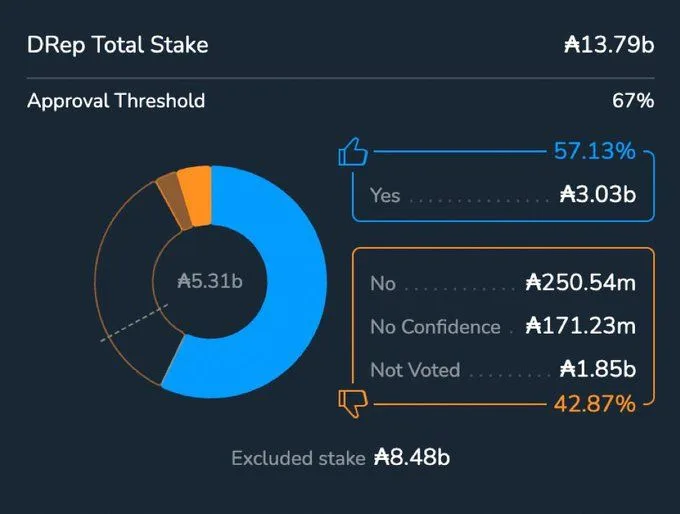The width and height of the screenshot is (680, 514).
Task: Click the 67% threshold value
Action: (x=633, y=101)
